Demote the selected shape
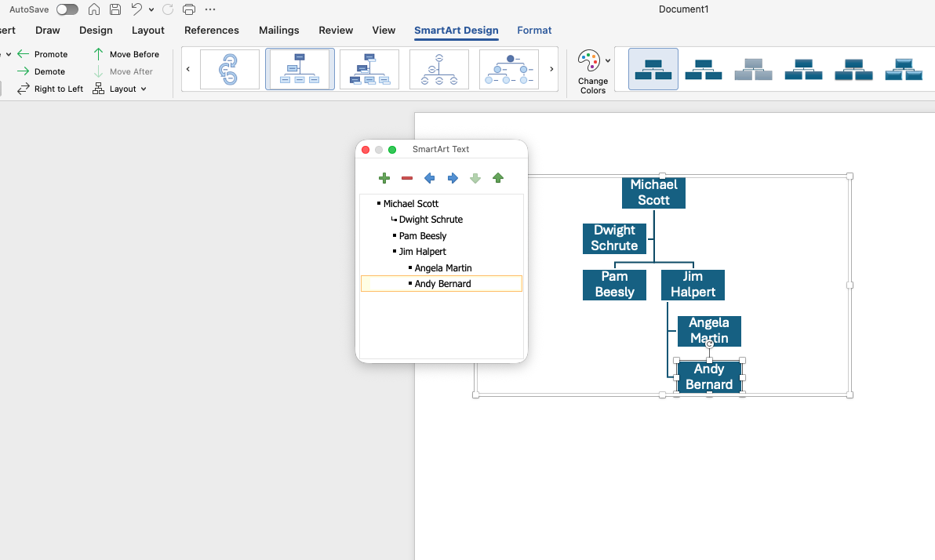935x560 pixels. click(41, 71)
